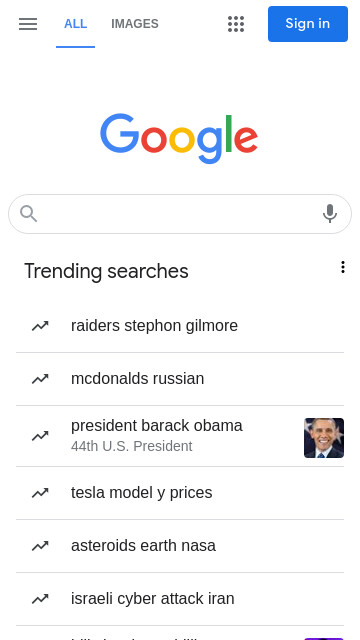Click trending arrow beside asteroids earth nasa
The height and width of the screenshot is (640, 360).
40,546
